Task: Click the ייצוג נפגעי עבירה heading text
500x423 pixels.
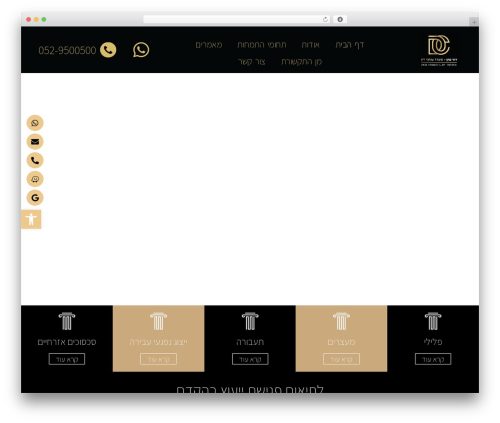Action: (x=158, y=342)
